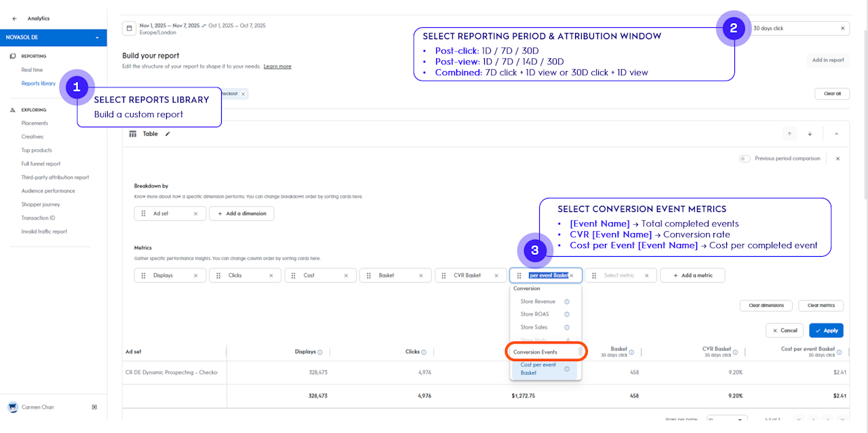Toggle Previous period comparison switch

coord(745,159)
